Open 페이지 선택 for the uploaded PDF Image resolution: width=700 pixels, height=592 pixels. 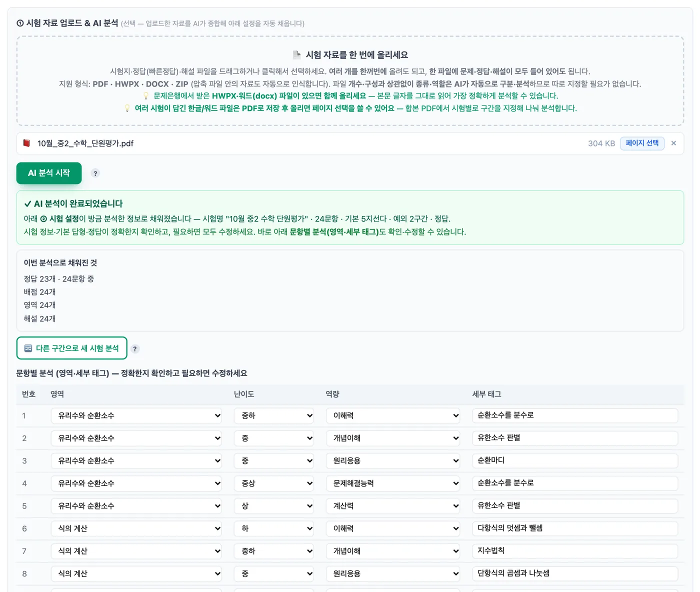[642, 143]
